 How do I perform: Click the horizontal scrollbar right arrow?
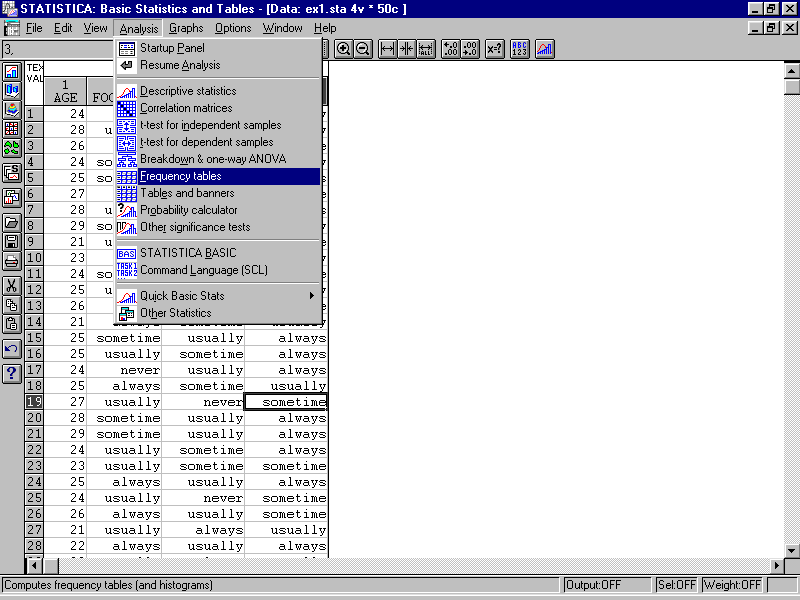[x=777, y=565]
